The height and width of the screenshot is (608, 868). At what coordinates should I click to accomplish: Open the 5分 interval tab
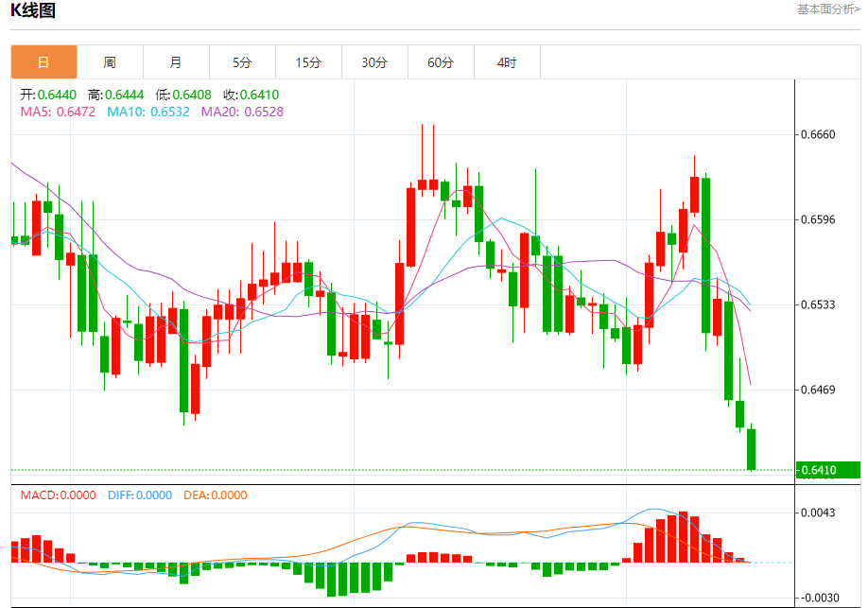tap(242, 62)
